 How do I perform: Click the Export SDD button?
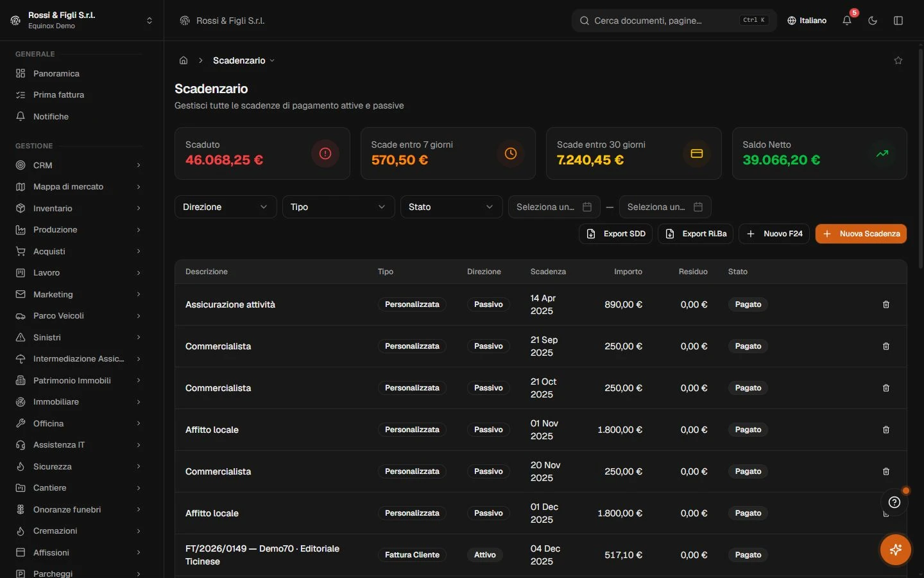615,234
